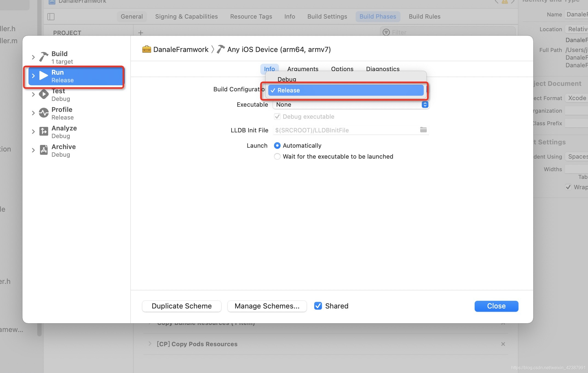Click the DanaleFramwork toolbox icon in breadcrumb

click(x=147, y=49)
